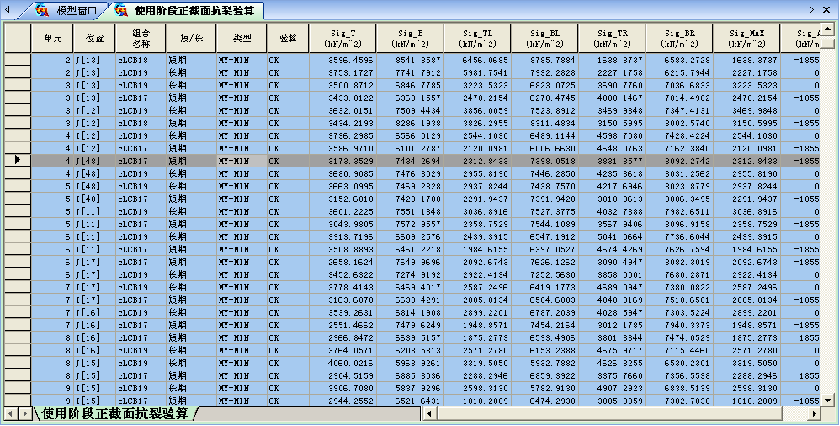
Task: Click the 单元 column header
Action: click(x=52, y=38)
